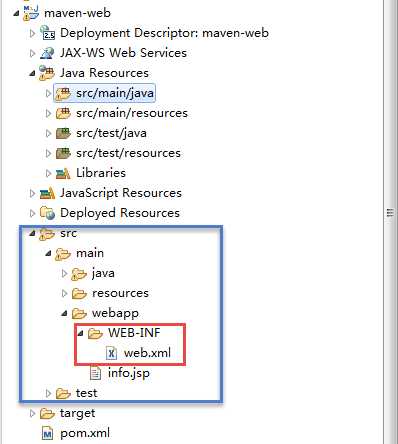Collapse the src folder node
Image resolution: width=398 pixels, height=444 pixels.
[x=32, y=234]
